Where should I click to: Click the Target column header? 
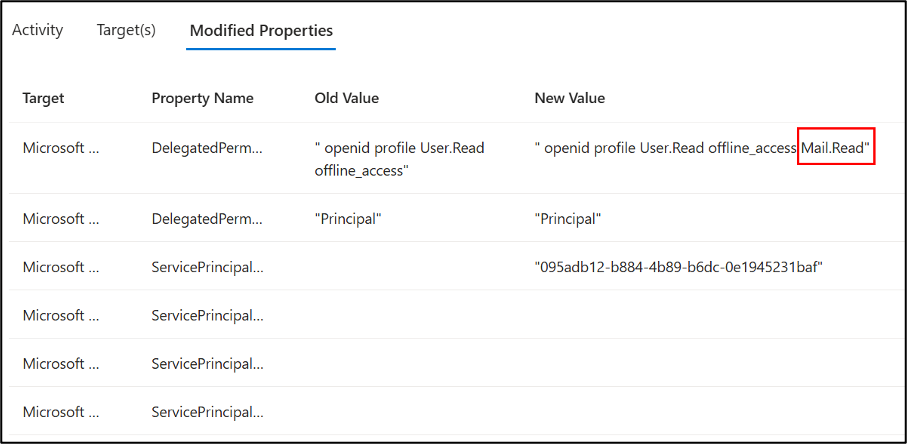43,98
